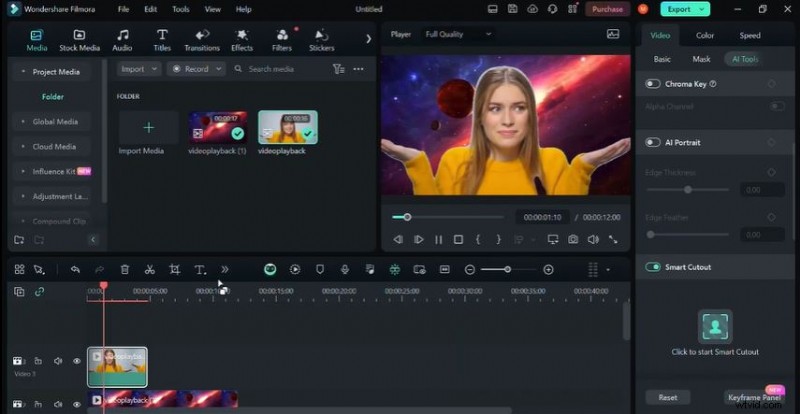Split clip with scissors icon
Image resolution: width=800 pixels, height=414 pixels.
click(149, 270)
